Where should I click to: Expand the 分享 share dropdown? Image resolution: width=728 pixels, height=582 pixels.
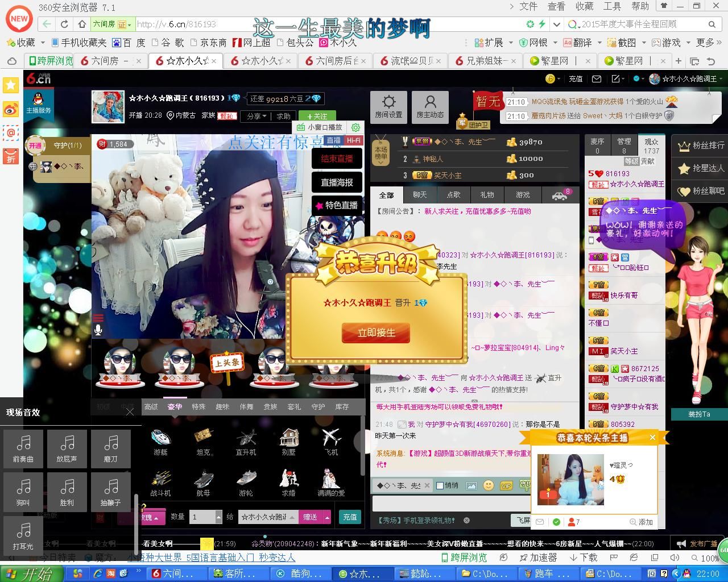coord(257,116)
